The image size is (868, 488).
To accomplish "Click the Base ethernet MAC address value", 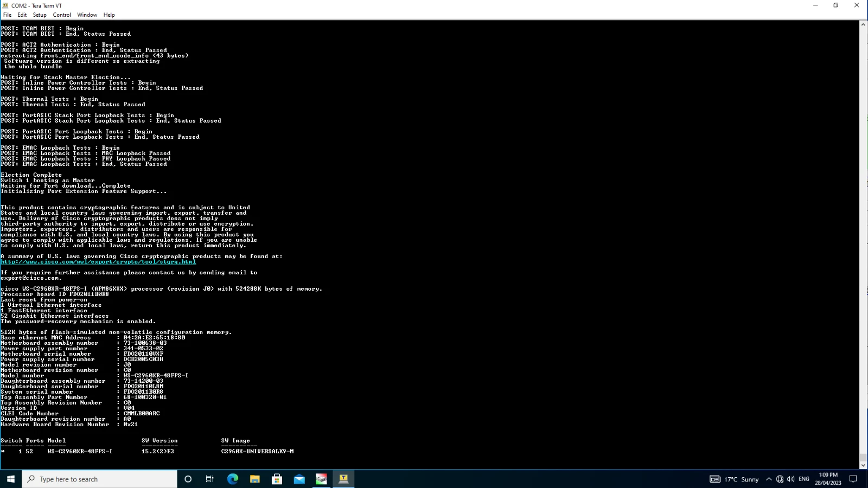I will click(154, 338).
